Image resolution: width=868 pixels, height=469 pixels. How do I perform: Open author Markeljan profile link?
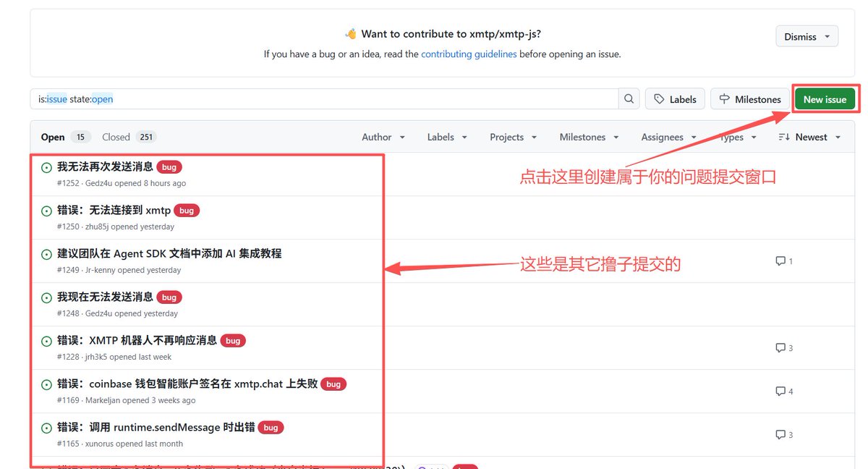pyautogui.click(x=102, y=400)
